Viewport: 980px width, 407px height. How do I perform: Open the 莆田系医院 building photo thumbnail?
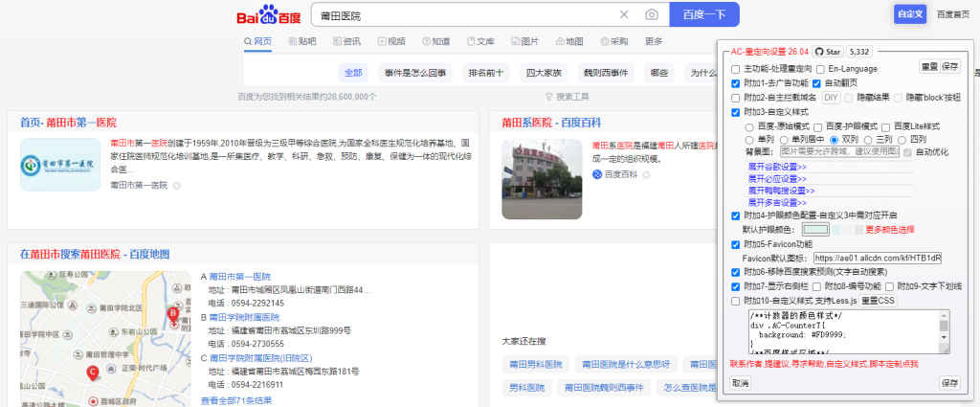click(542, 179)
